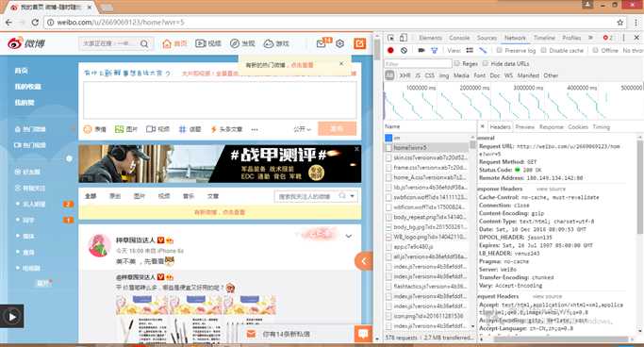Click the capture screenshots camera icon

(x=421, y=50)
